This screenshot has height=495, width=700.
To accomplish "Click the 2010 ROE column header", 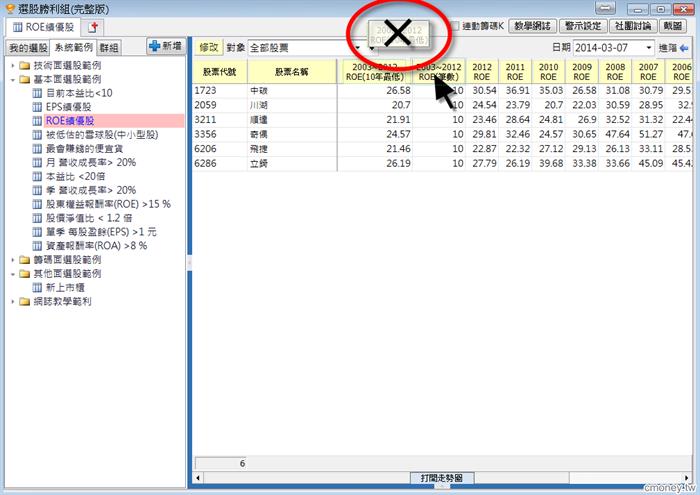I will click(x=549, y=71).
